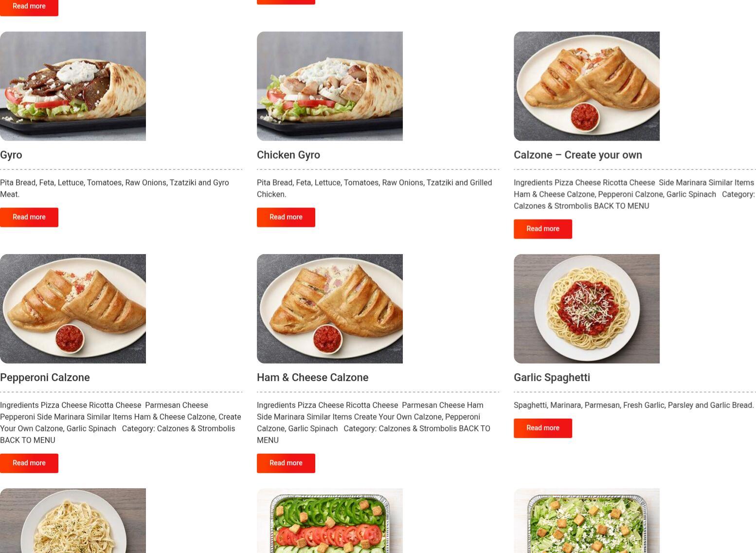Click Read more under Pepperoni Calzone
The image size is (756, 553).
click(x=29, y=463)
